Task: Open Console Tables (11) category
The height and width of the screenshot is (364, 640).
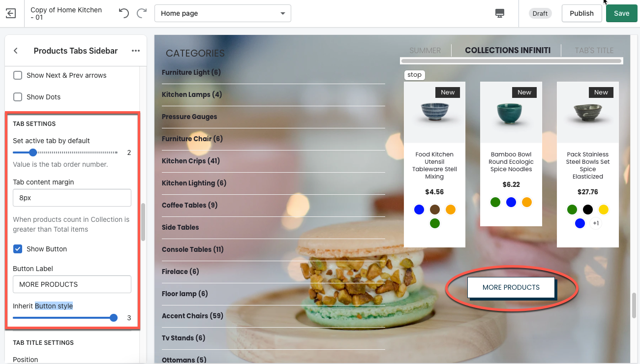Action: click(193, 249)
